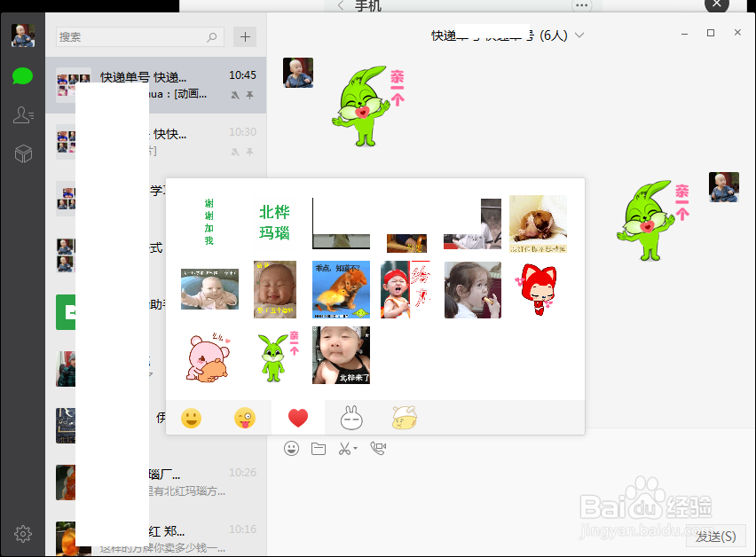Viewport: 756px width, 557px height.
Task: Switch to Contacts in the left sidebar
Action: click(22, 115)
